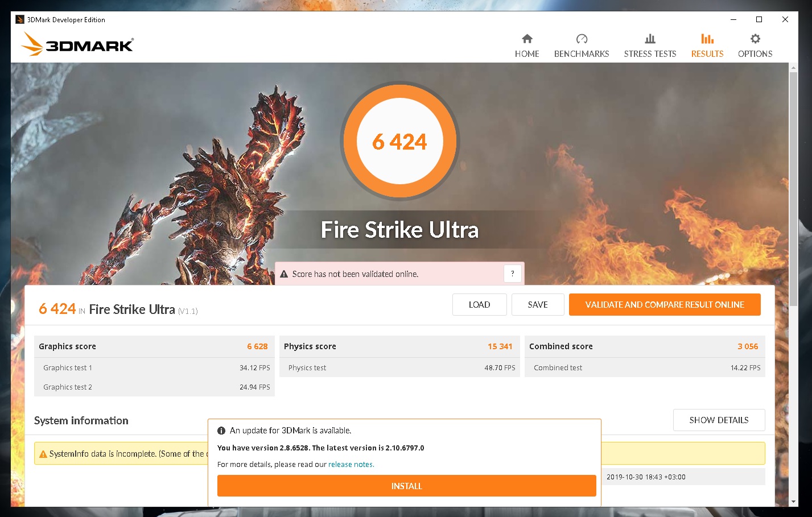Open the HOME tab
812x517 pixels.
527,46
